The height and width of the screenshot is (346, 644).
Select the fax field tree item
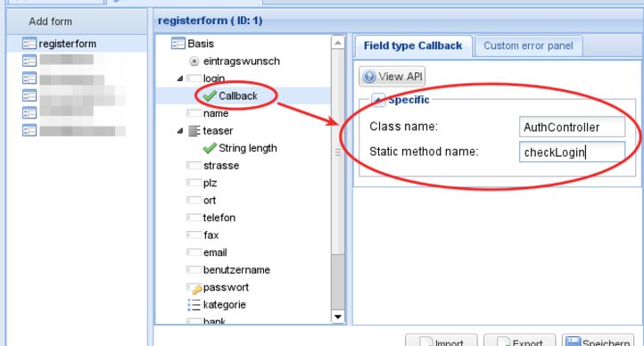pyautogui.click(x=211, y=235)
